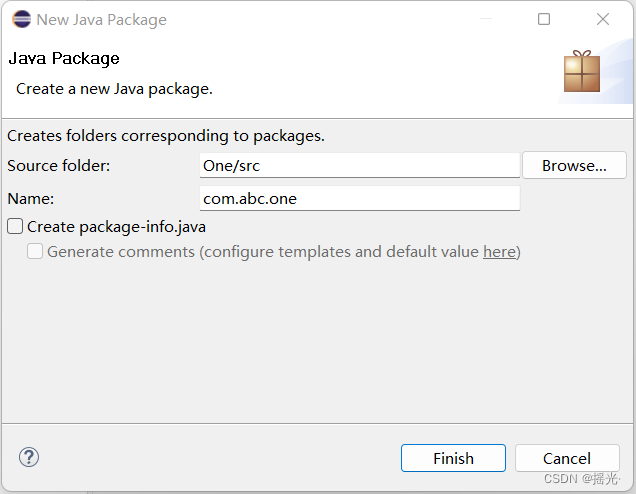The width and height of the screenshot is (636, 494).
Task: Click the 'New Java Package' title bar text
Action: (101, 19)
